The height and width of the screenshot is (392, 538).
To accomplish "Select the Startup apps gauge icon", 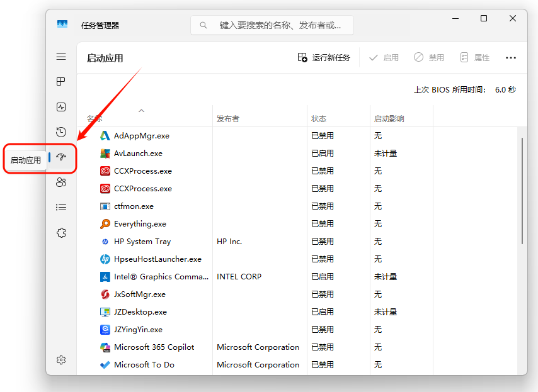I will pos(61,157).
